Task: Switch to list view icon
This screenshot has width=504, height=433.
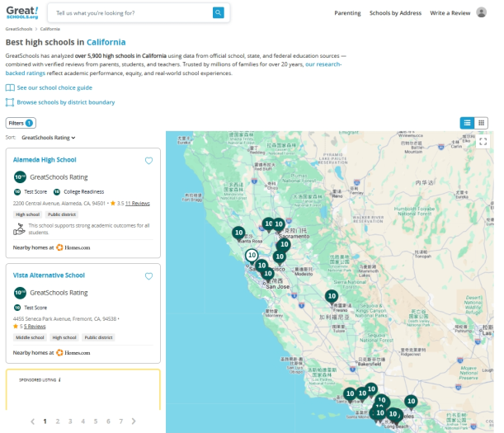Action: (467, 123)
